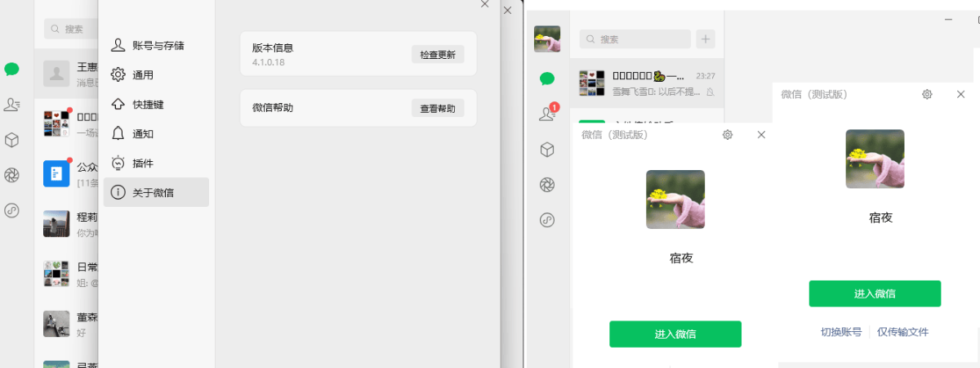Open Contacts icon in left WeChat sidebar
Viewport: 980px width, 368px height.
pos(11,105)
